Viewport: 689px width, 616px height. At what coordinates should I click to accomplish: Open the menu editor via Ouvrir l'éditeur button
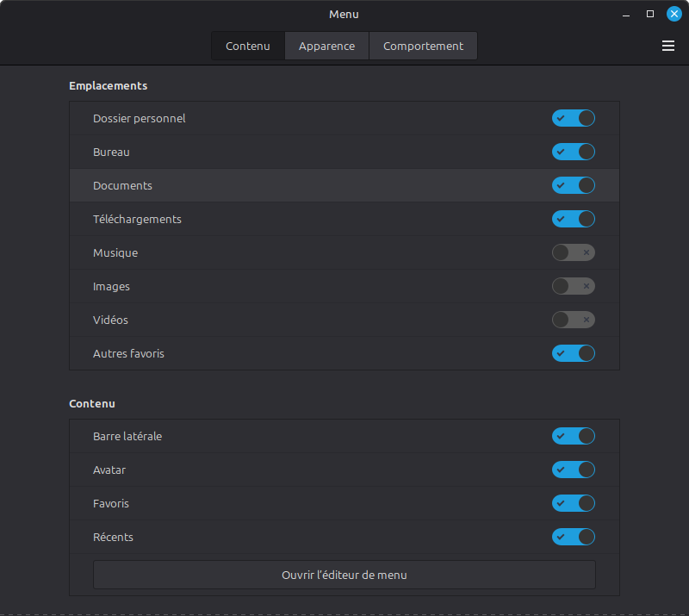[344, 575]
